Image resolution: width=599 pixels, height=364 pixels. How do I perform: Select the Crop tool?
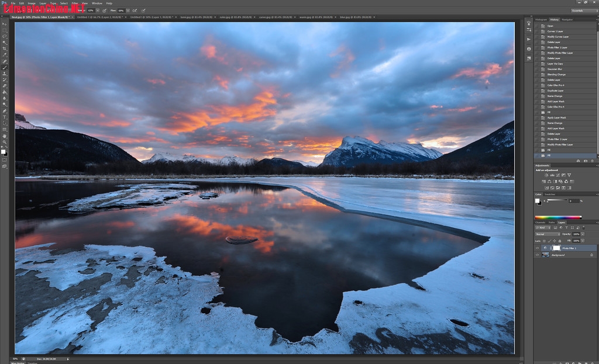5,49
